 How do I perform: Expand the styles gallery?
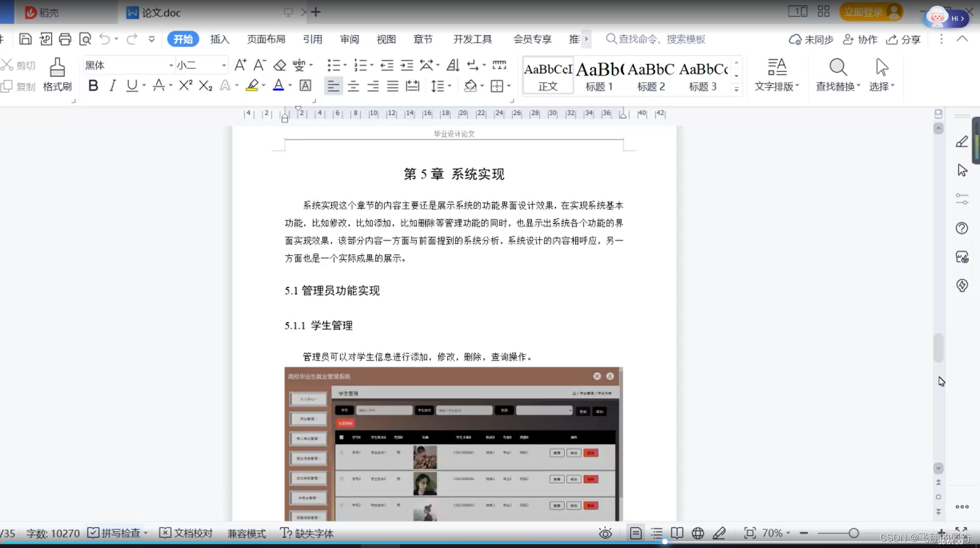736,89
